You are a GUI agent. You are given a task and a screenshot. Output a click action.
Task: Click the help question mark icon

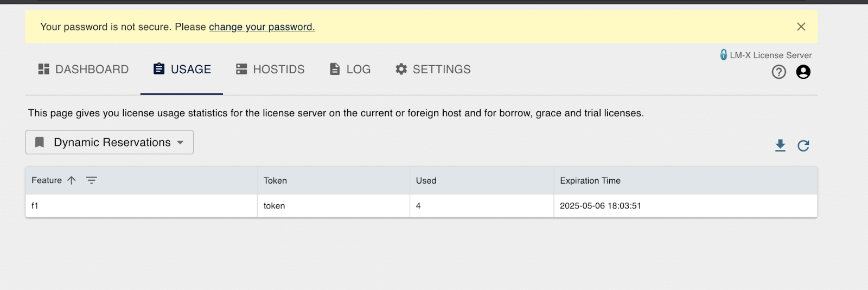point(779,72)
